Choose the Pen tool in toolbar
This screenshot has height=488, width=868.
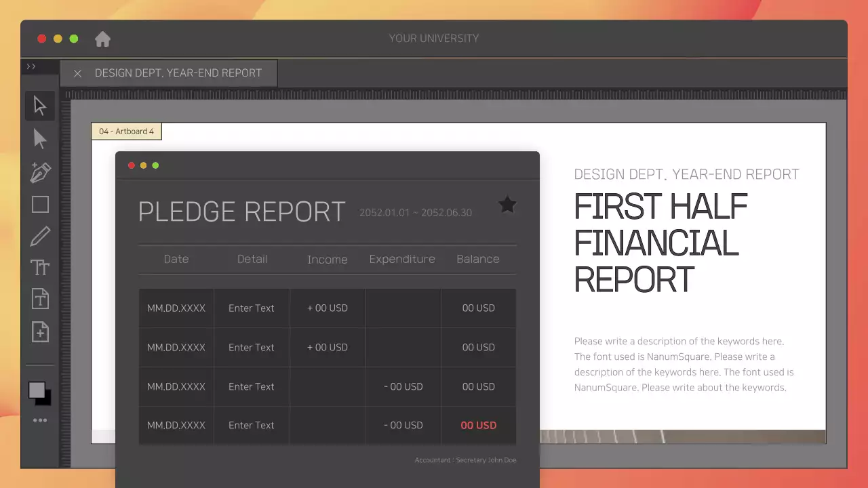(40, 172)
